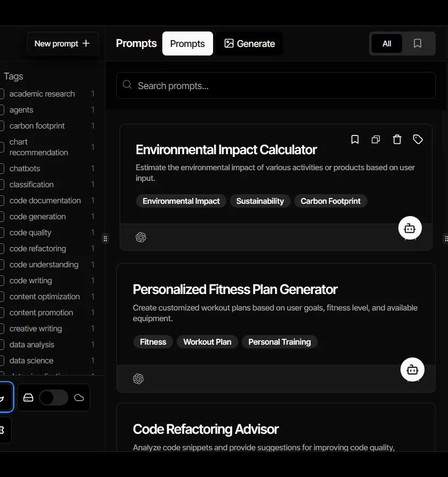The image size is (448, 477).
Task: Check the creative writing tag
Action: click(2, 329)
